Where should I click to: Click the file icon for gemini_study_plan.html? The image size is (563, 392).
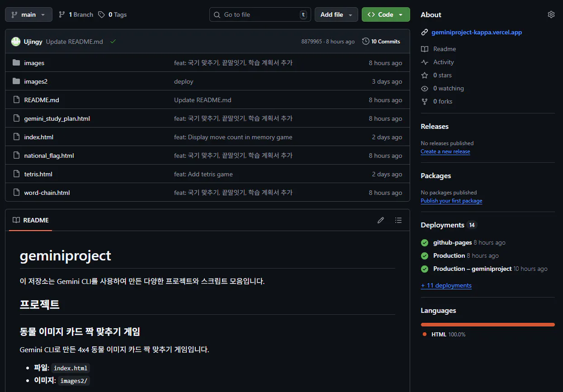pyautogui.click(x=16, y=118)
